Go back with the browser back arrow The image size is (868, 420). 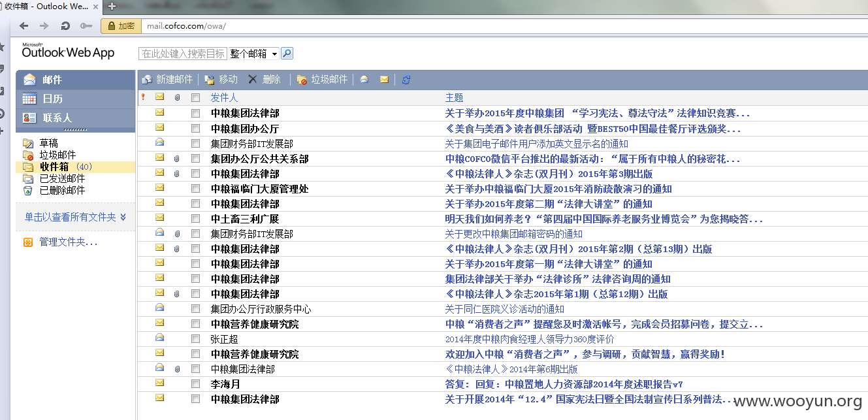click(24, 25)
